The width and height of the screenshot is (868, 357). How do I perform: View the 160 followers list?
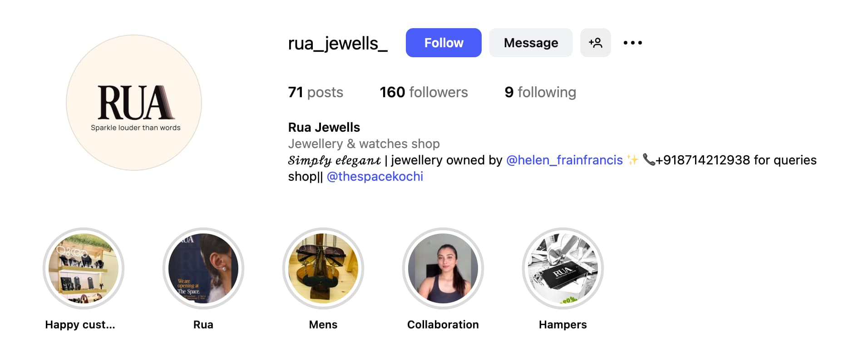[424, 92]
